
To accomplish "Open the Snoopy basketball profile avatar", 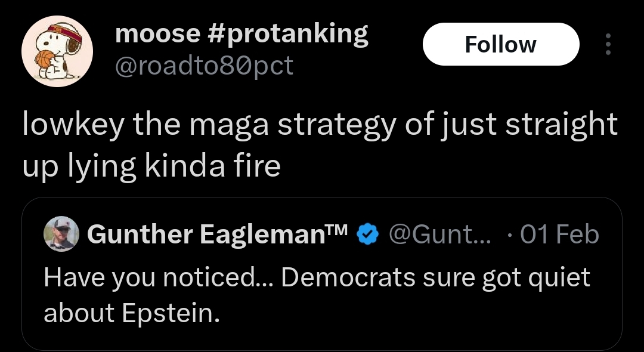I will 57,51.
